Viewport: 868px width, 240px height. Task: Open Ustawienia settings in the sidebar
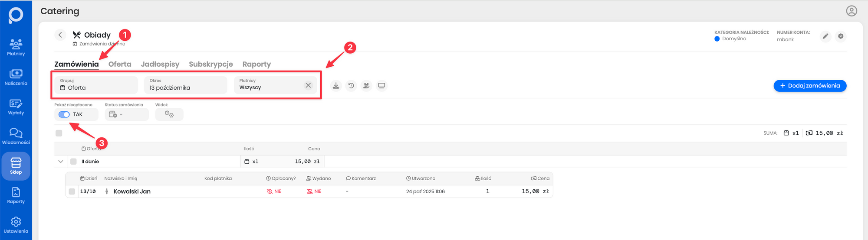(16, 225)
